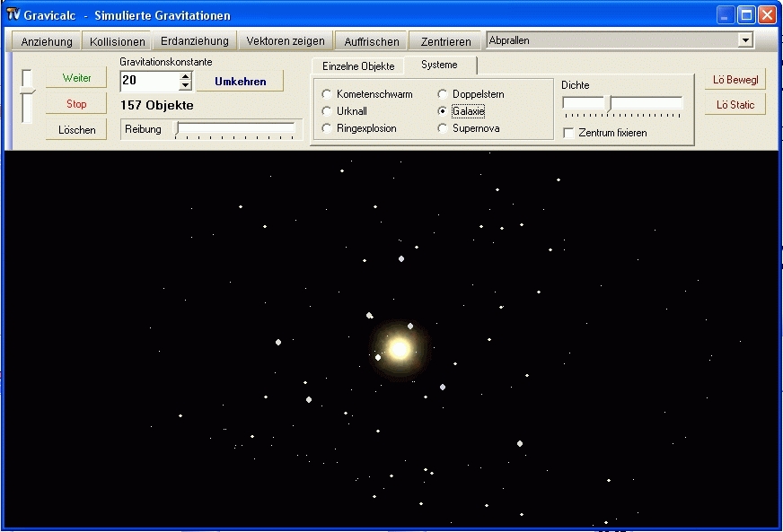Decrease gravitational constant with down arrow
783x532 pixels.
tap(186, 86)
